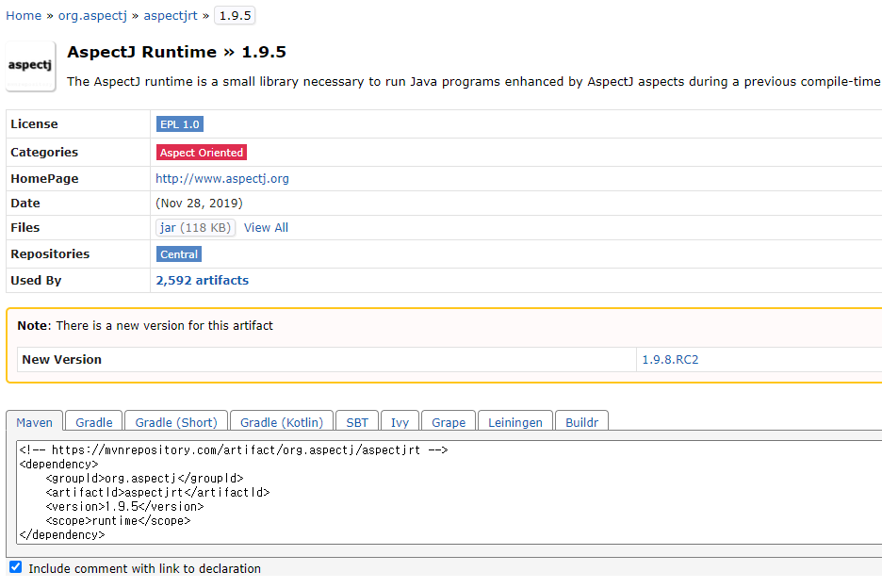Click the Repositories row label
Screen dimensions: 882x588
click(50, 253)
